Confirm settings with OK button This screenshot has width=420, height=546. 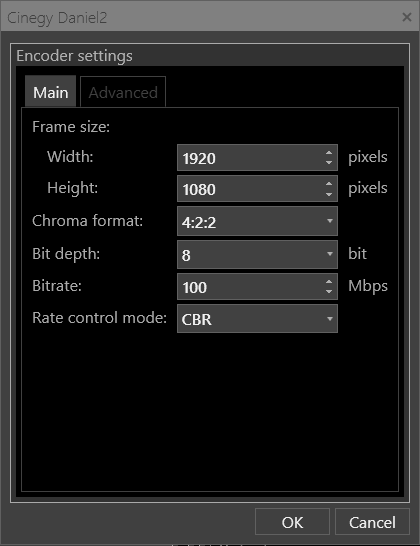click(x=292, y=522)
